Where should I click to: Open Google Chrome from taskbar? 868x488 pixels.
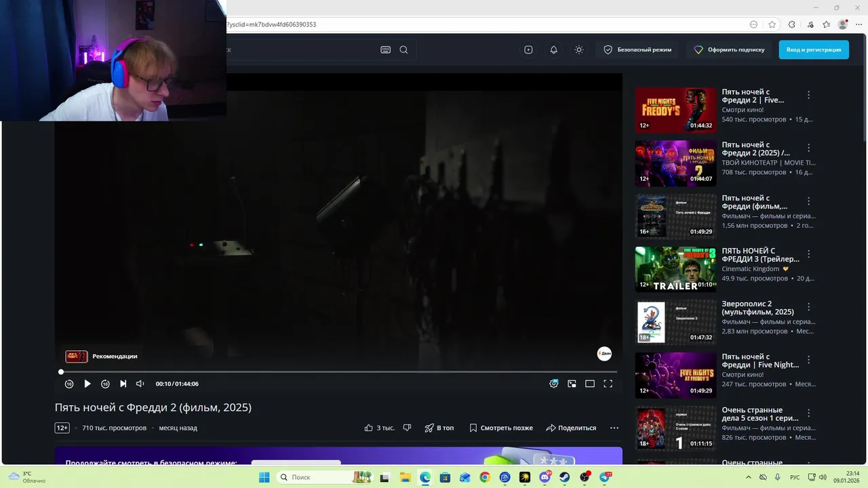click(x=485, y=477)
